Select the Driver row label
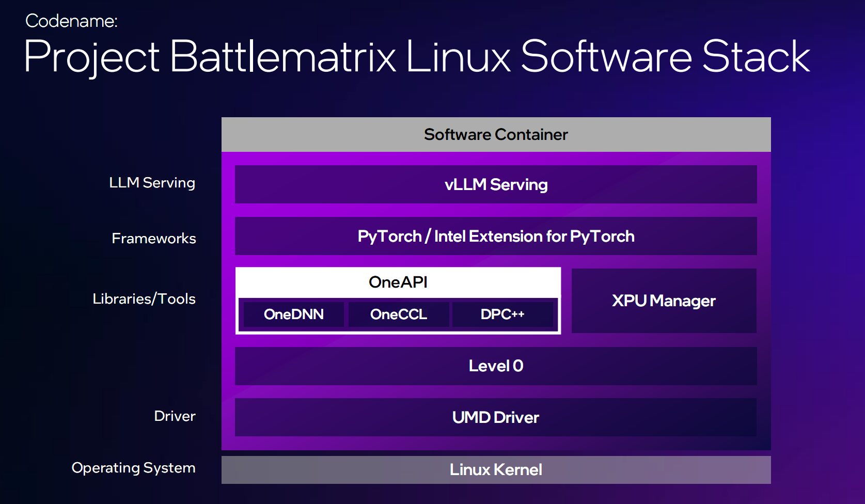 click(175, 416)
